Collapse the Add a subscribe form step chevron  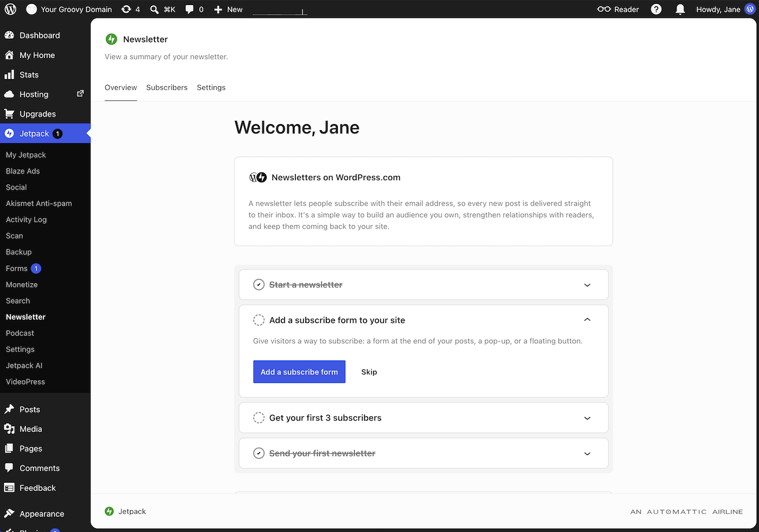click(x=587, y=320)
